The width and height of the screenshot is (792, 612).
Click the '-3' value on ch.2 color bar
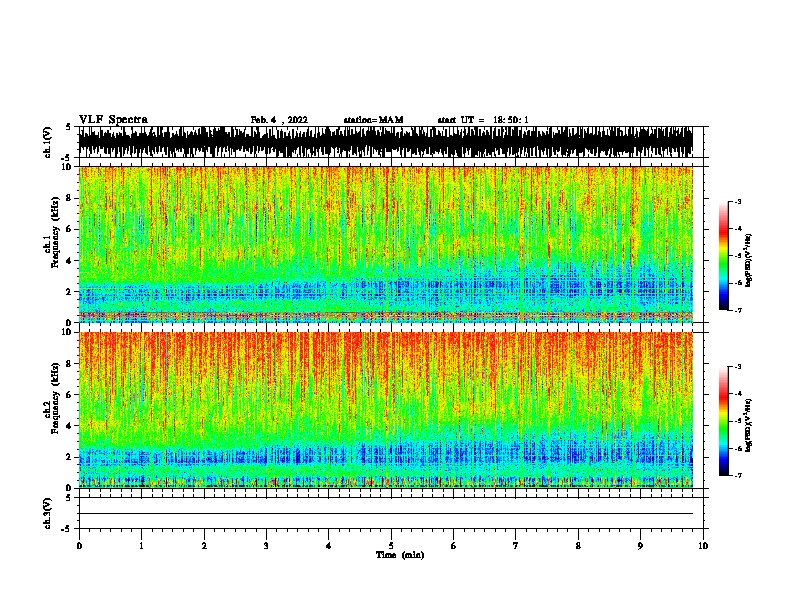coord(737,367)
